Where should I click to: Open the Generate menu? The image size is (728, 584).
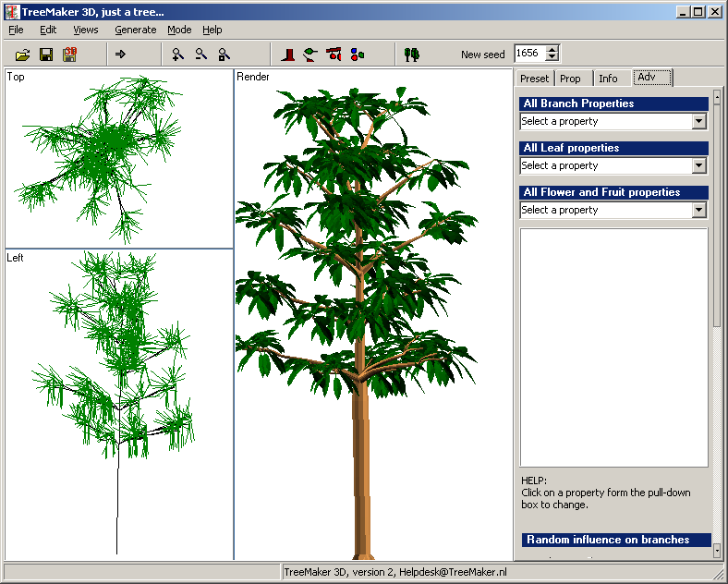coord(135,30)
